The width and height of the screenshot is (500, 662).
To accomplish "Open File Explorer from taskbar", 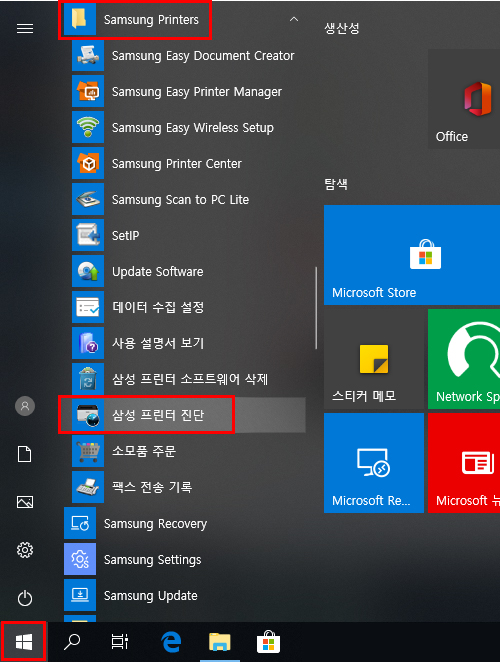I will coord(220,642).
